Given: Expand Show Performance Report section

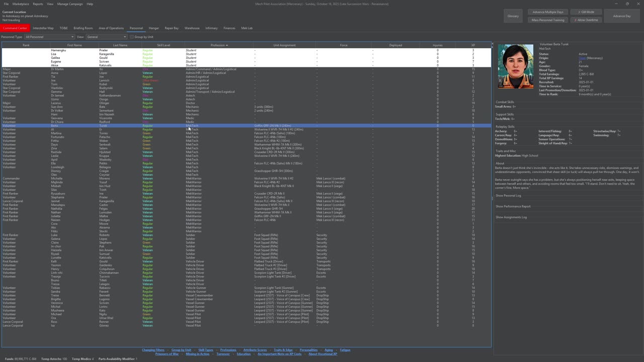Looking at the screenshot, I should [513, 206].
